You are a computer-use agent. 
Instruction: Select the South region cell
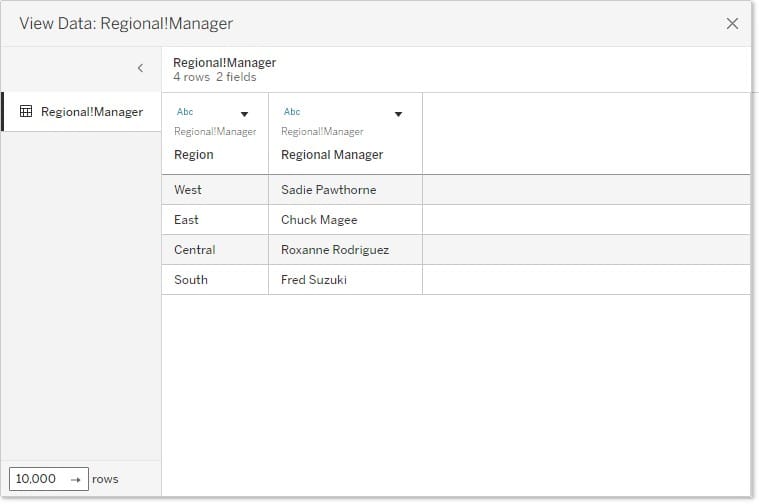point(191,280)
